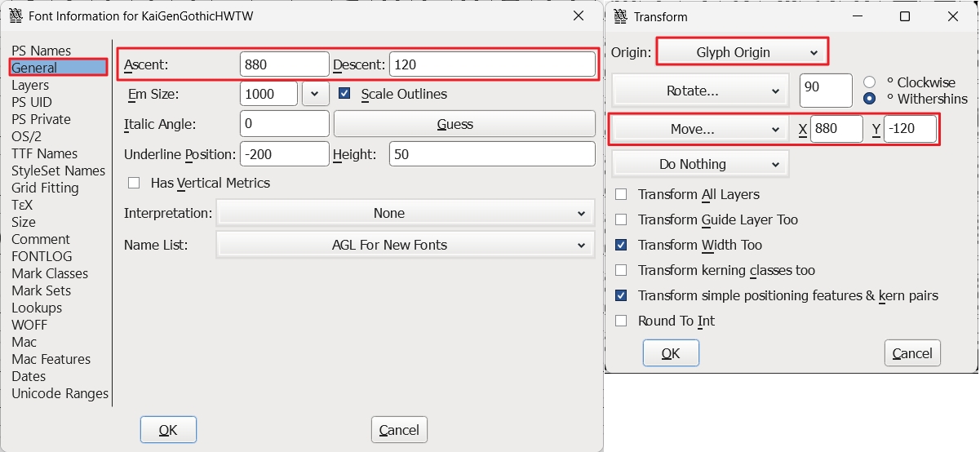
Task: Close the Font Information window
Action: (578, 16)
